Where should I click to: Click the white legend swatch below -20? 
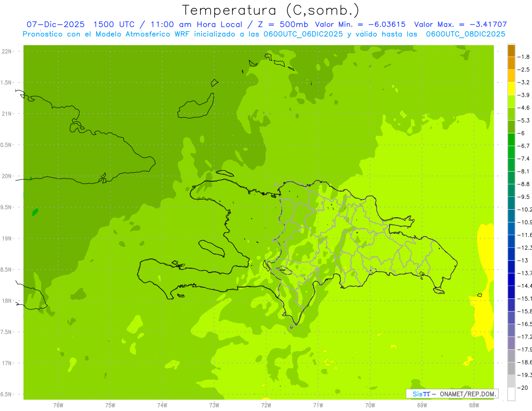511,394
